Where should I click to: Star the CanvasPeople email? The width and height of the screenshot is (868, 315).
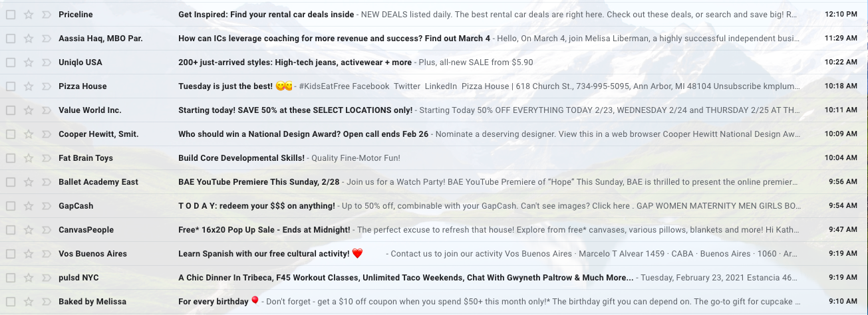[29, 230]
